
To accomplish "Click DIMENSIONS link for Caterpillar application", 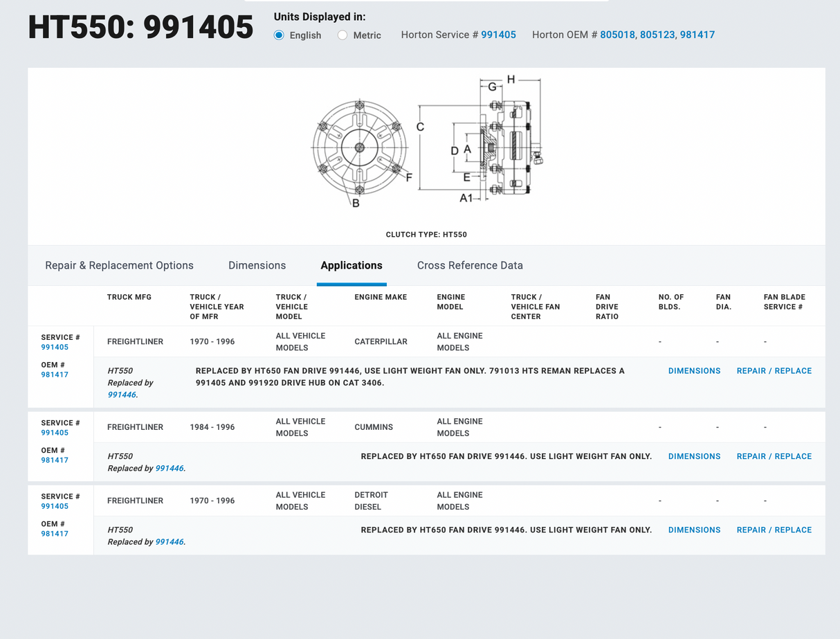I will [694, 371].
